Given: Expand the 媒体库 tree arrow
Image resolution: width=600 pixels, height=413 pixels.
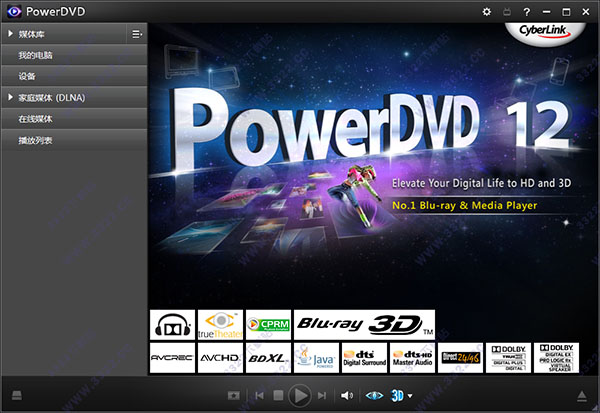Looking at the screenshot, I should tap(10, 34).
